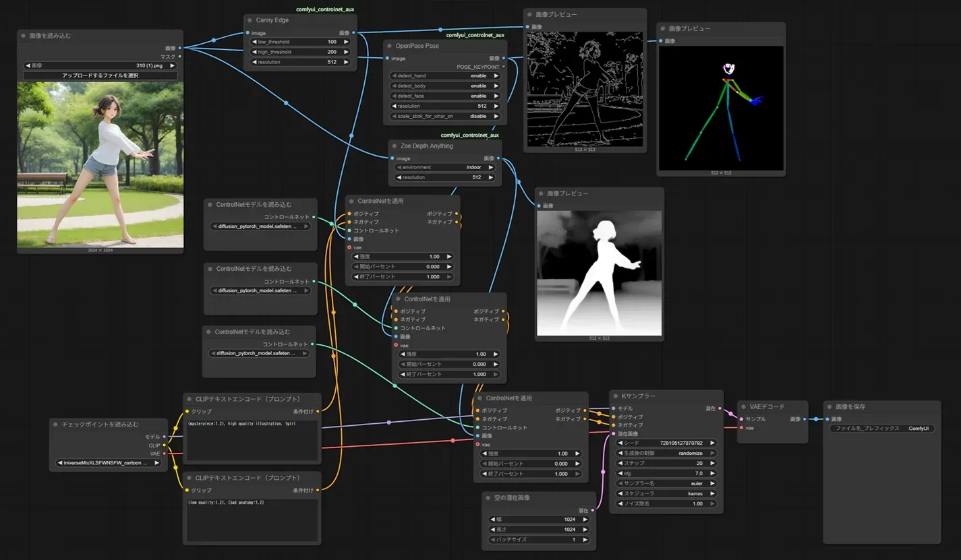Collapse the VAEデコード node using its title dot
961x560 pixels.
pyautogui.click(x=744, y=407)
